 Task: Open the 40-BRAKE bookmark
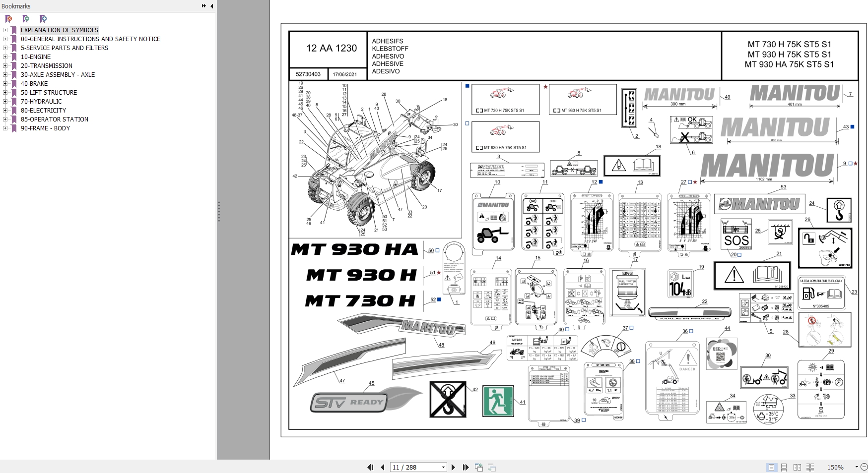34,84
